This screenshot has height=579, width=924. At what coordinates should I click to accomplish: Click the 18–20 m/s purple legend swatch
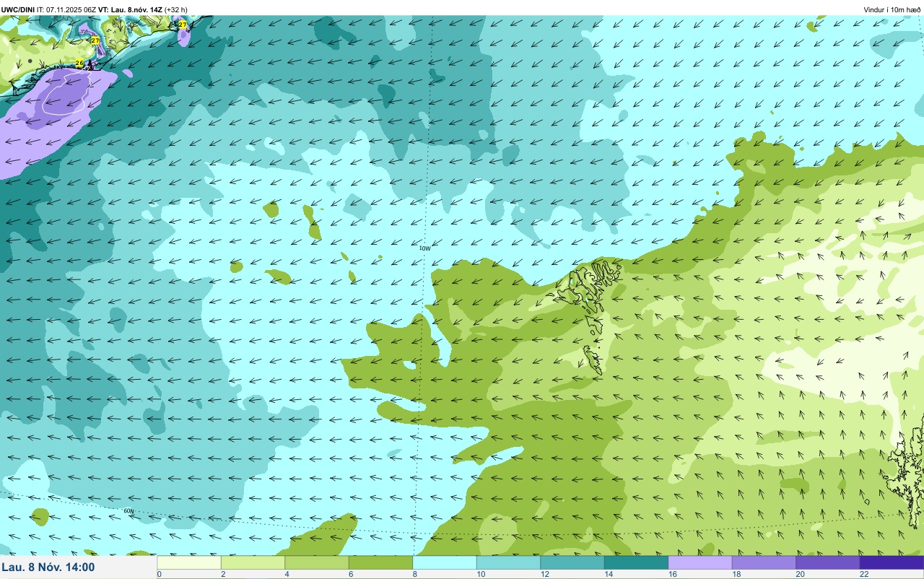pos(764,562)
